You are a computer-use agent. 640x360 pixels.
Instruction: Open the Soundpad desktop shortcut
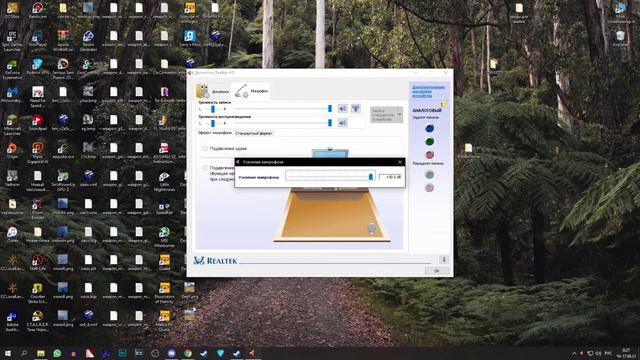coord(38,122)
